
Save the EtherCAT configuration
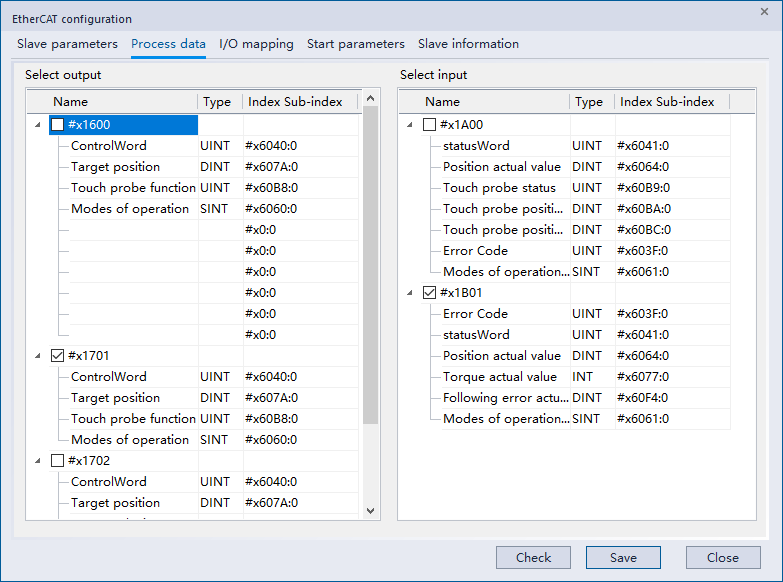coord(623,558)
